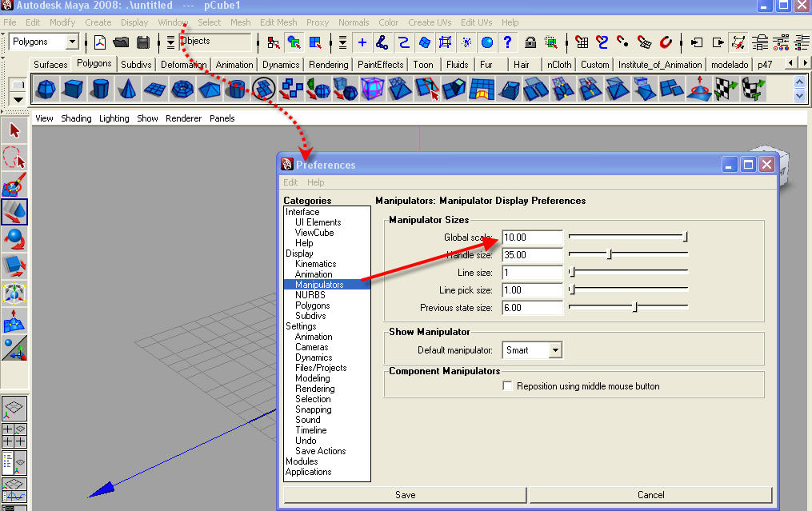Viewport: 812px width, 511px height.
Task: Click the New Scene icon
Action: [x=100, y=42]
